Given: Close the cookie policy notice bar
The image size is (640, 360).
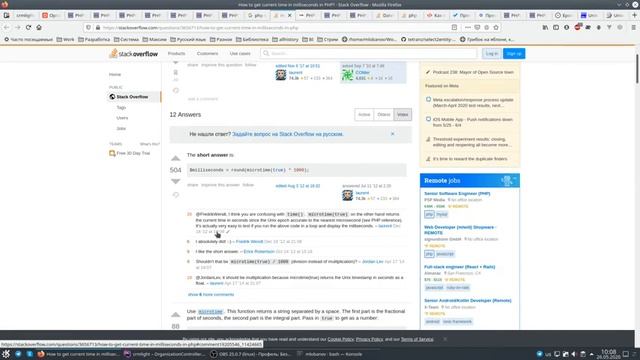Looking at the screenshot, I should 445,339.
